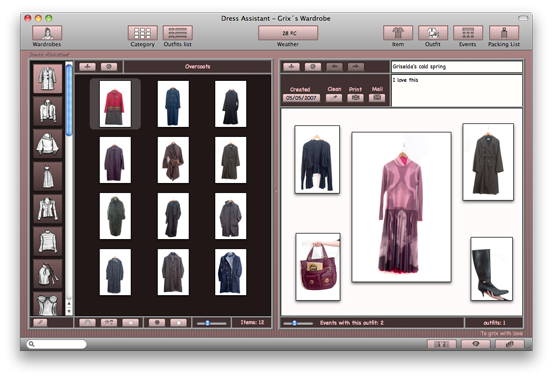Click the sidebar scroll down arrow
The height and width of the screenshot is (378, 552).
69,311
